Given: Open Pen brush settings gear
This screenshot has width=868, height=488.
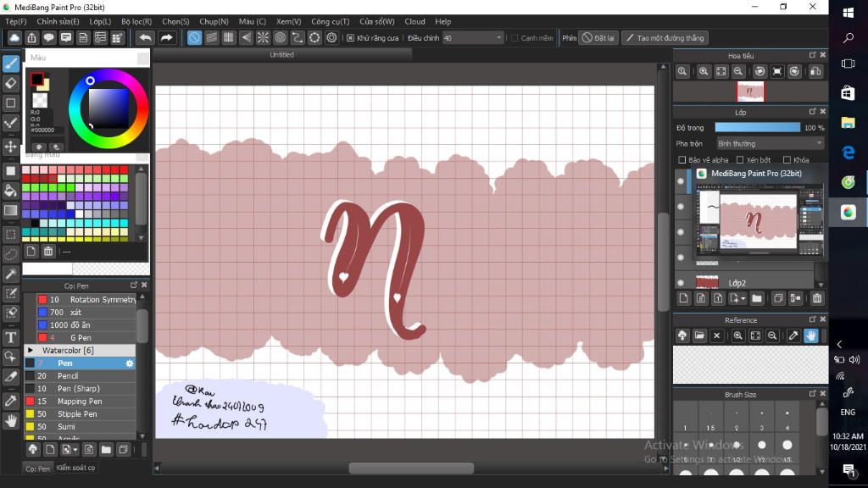Looking at the screenshot, I should click(130, 363).
